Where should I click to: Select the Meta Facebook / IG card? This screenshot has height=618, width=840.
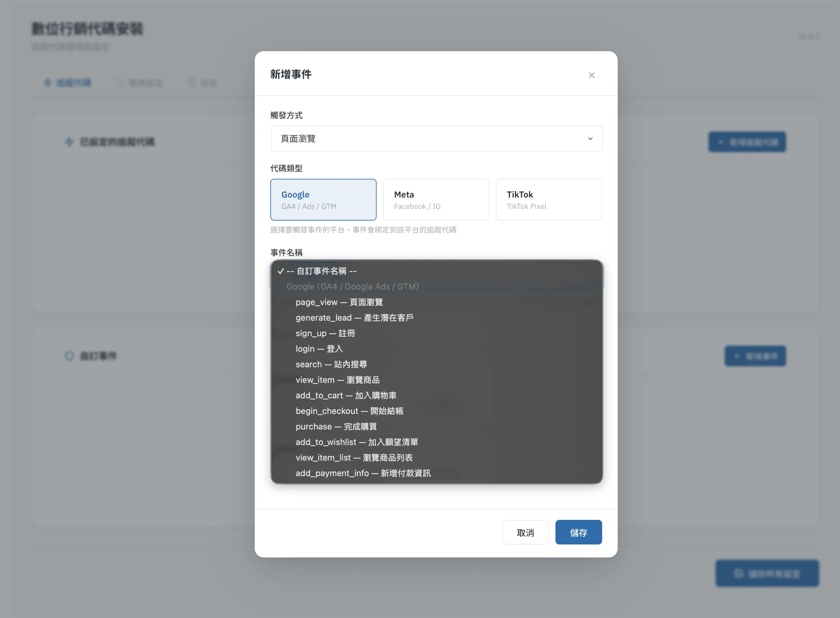point(436,200)
